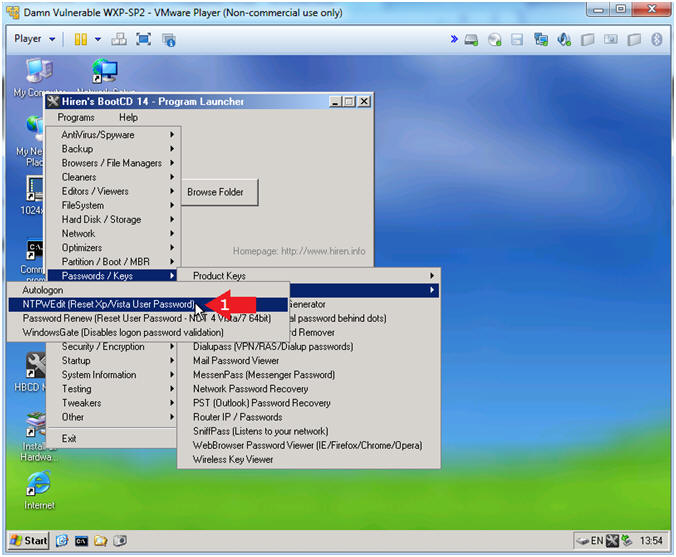Open the Product Keys submenu

pos(309,276)
